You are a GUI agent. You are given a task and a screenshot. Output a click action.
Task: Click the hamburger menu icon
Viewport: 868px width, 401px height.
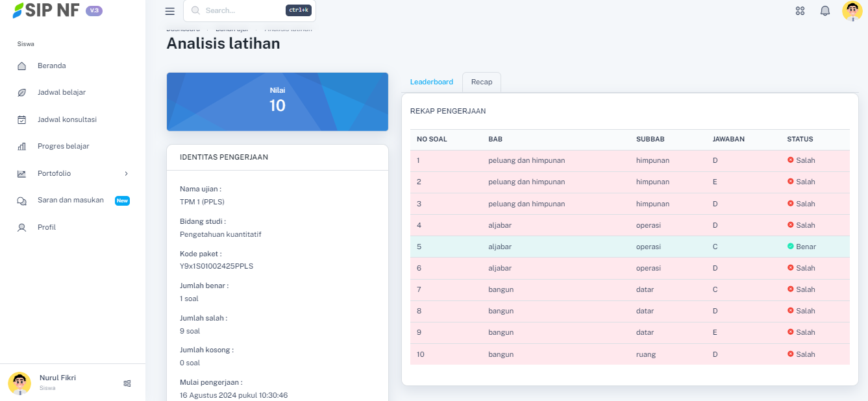point(170,11)
